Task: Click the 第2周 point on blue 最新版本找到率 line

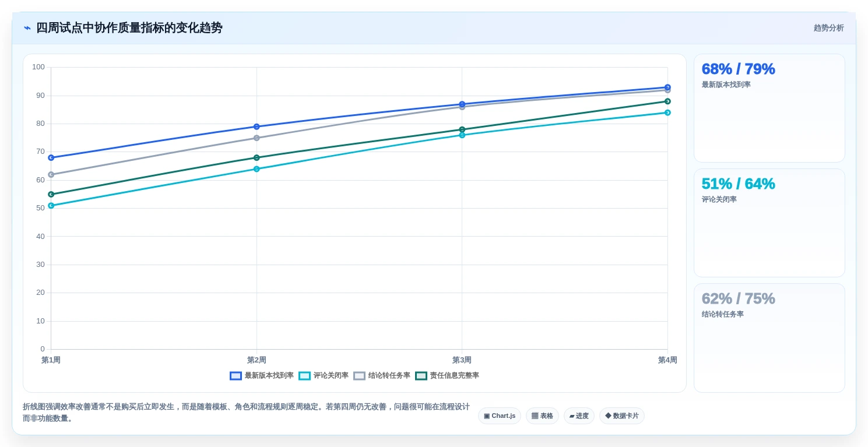Action: coord(256,126)
